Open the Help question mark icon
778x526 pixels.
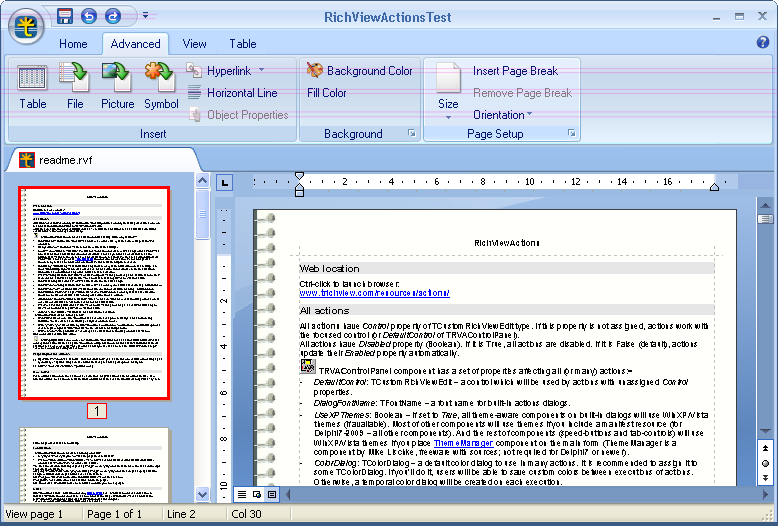(x=763, y=42)
